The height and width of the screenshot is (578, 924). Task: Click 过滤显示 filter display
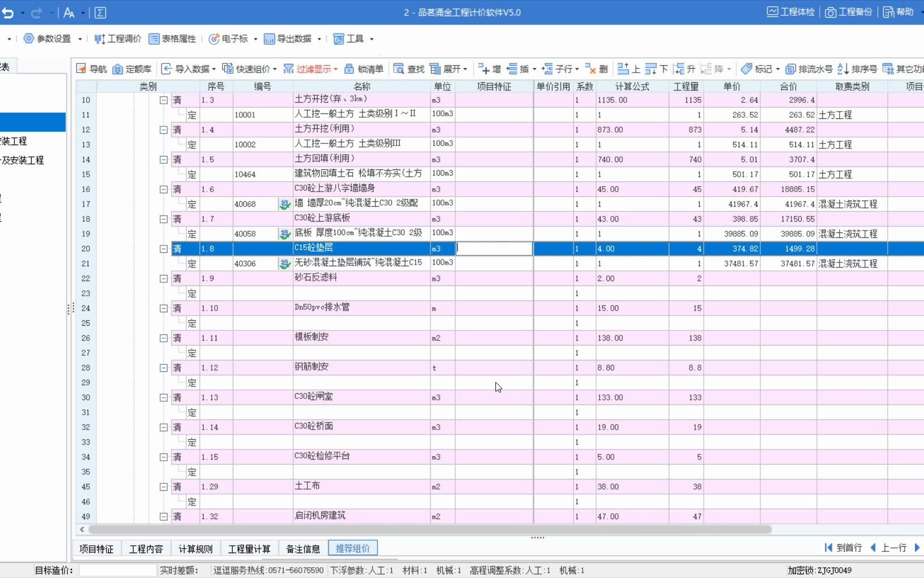click(307, 69)
